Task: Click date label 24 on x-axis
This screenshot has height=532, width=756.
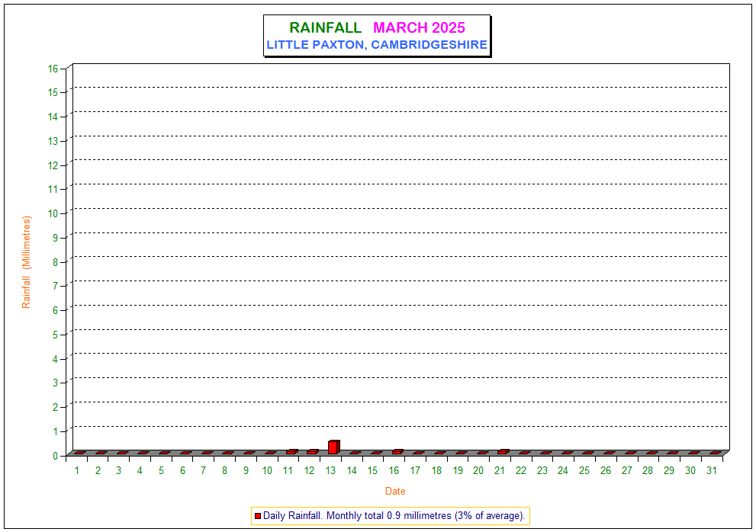Action: tap(563, 471)
